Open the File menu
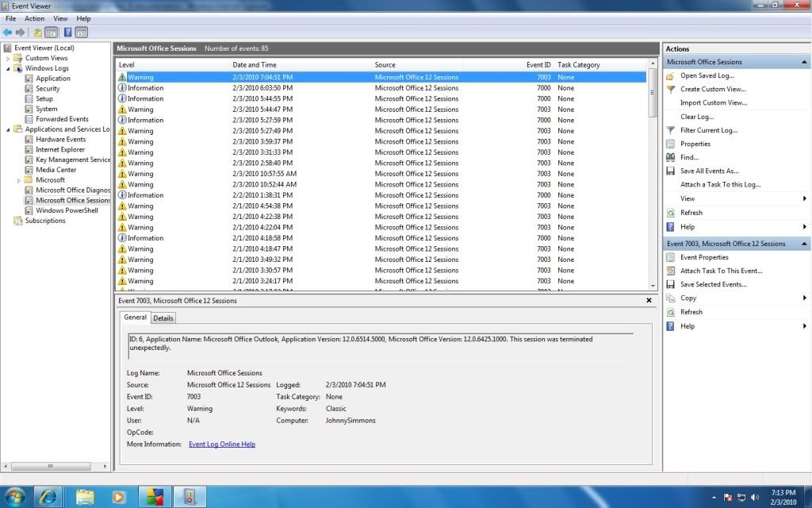The height and width of the screenshot is (508, 812). (x=10, y=18)
